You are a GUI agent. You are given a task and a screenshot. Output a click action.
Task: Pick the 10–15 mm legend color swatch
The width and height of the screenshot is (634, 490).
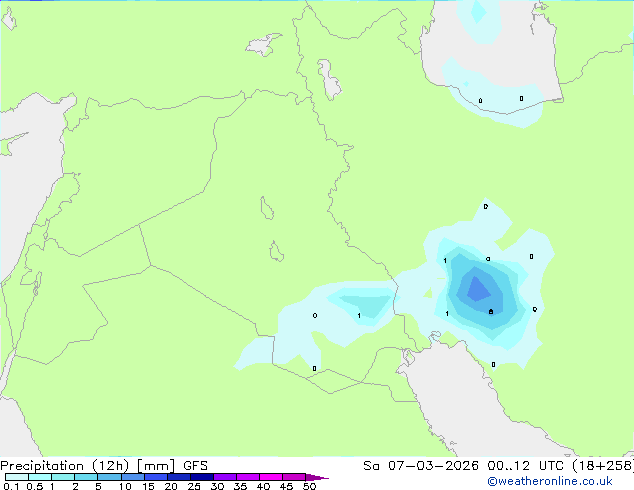click(133, 477)
